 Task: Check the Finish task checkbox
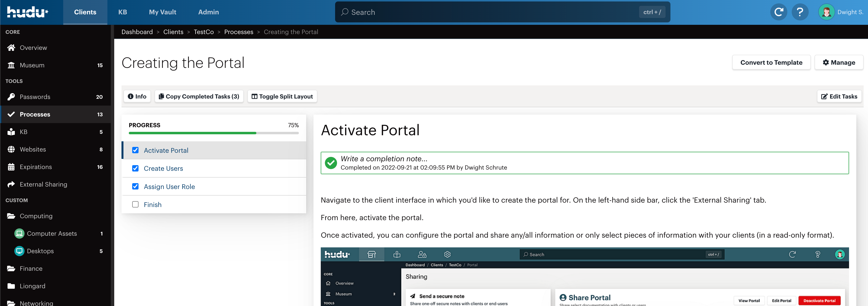pyautogui.click(x=135, y=204)
